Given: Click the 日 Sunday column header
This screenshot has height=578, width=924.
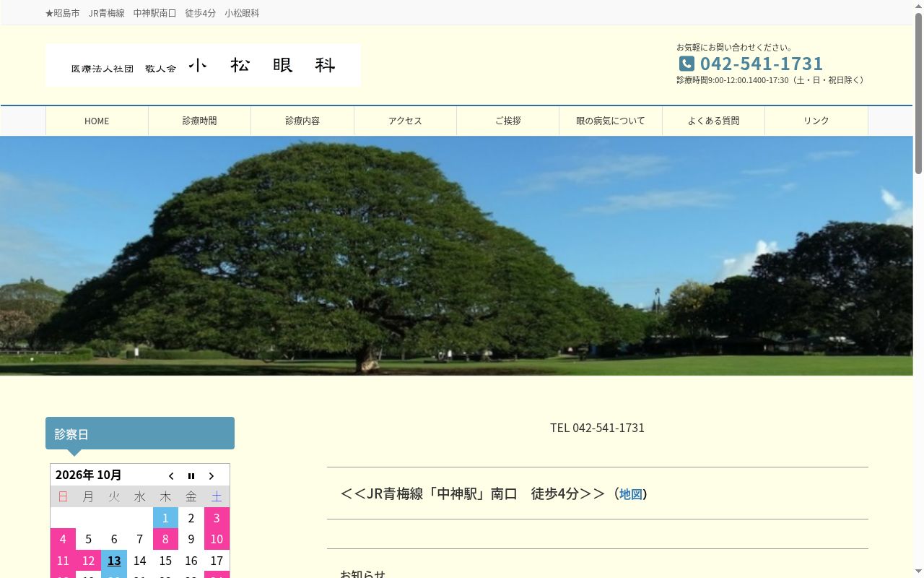Looking at the screenshot, I should pyautogui.click(x=63, y=496).
